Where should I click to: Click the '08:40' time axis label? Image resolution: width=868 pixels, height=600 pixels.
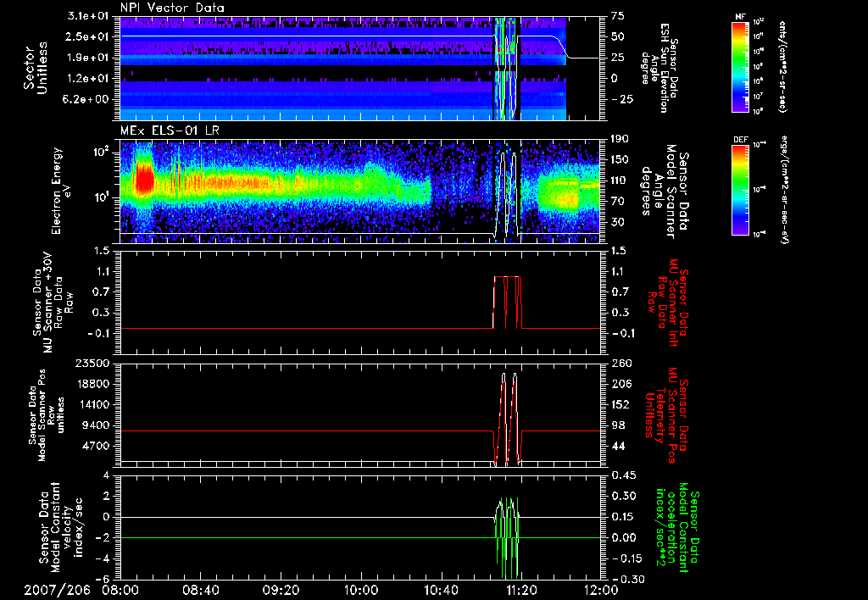(202, 590)
